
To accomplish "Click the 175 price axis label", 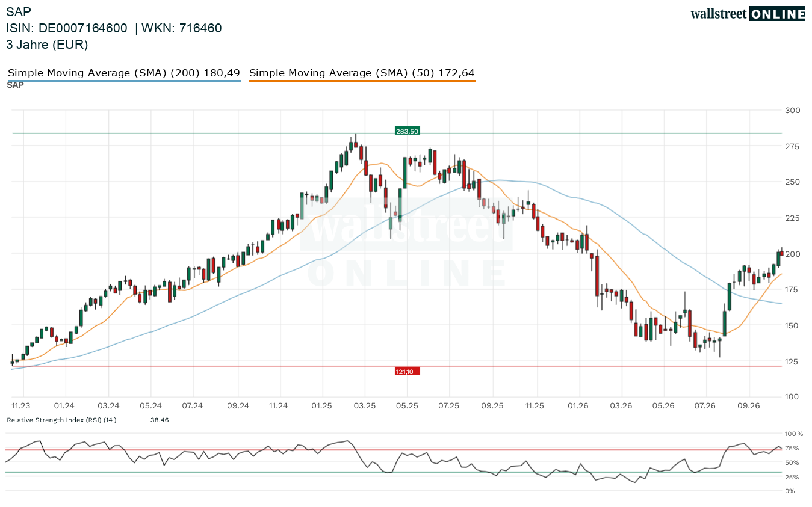I will coord(792,289).
